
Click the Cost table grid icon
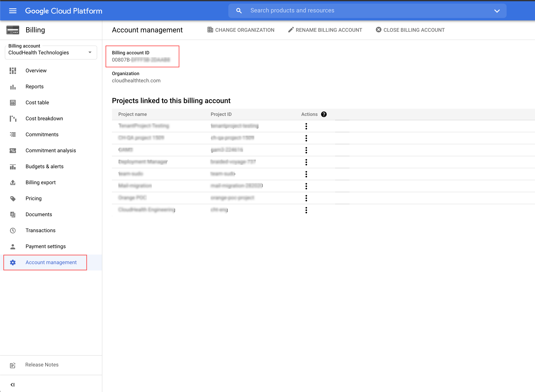point(13,102)
